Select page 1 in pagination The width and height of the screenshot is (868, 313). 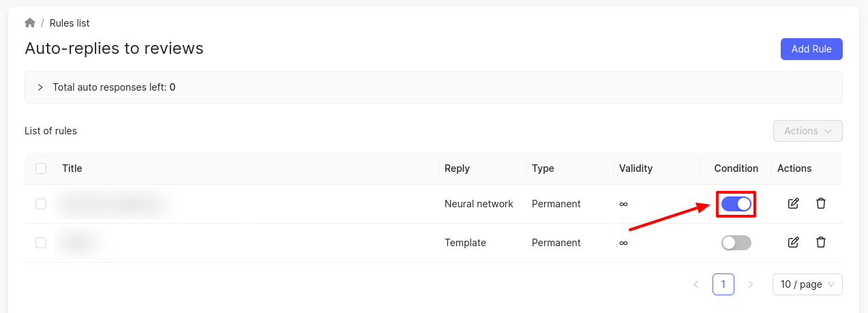(723, 284)
